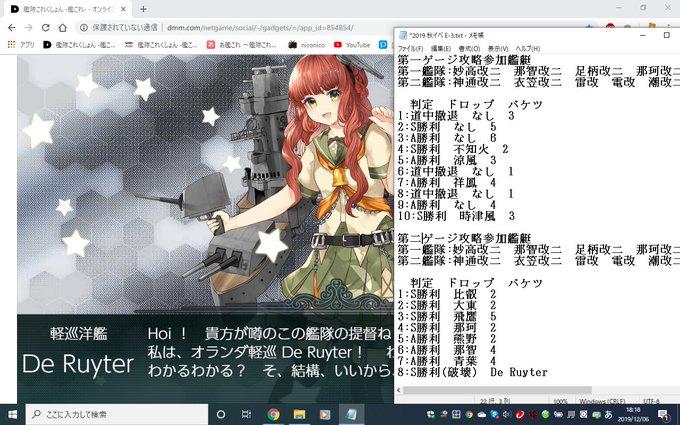Toggle Japanese IME あ input mode
This screenshot has height=425, width=680.
click(x=608, y=415)
